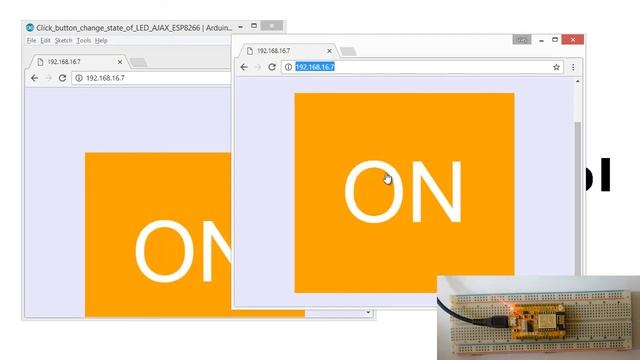
Task: Close the front browser with red X
Action: [573, 40]
